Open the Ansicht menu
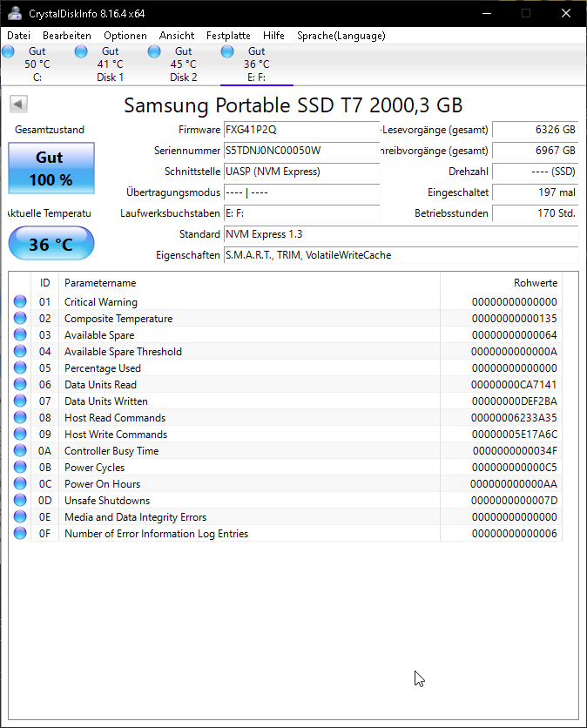Screen dimensions: 587x728 [x=177, y=36]
